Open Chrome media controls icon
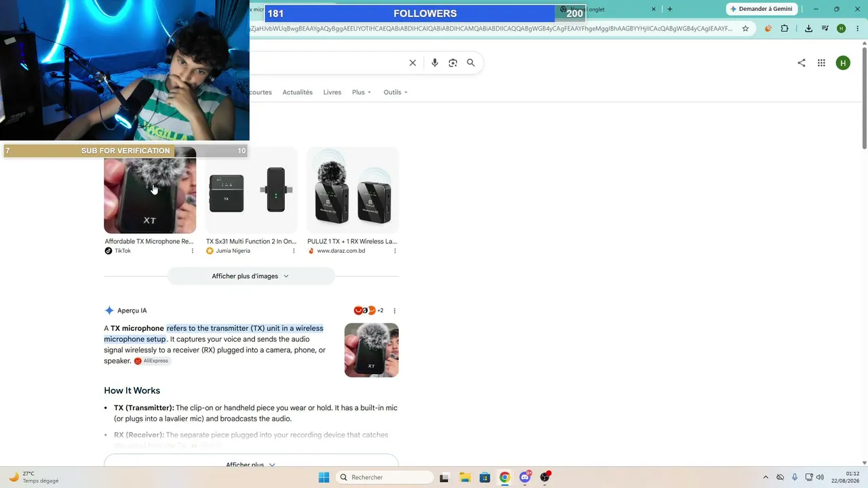Screen dimensions: 868x488 point(825,28)
